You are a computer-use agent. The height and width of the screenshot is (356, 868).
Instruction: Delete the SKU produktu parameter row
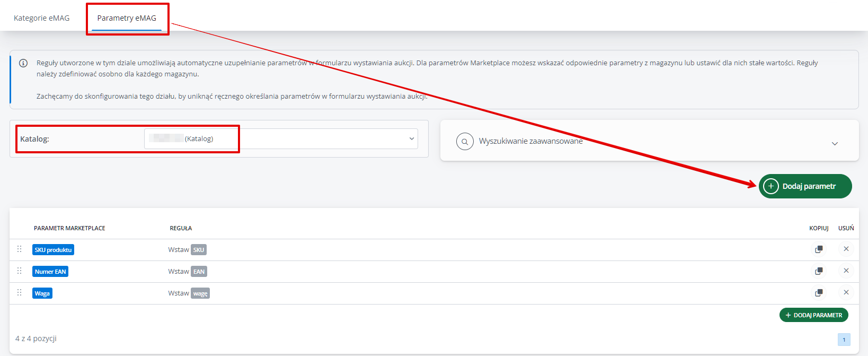(846, 249)
